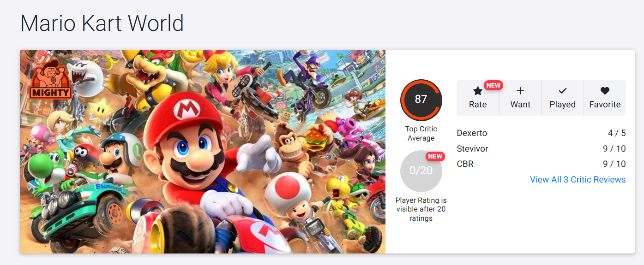
Task: Open the Stevivor critic review
Action: [x=472, y=148]
